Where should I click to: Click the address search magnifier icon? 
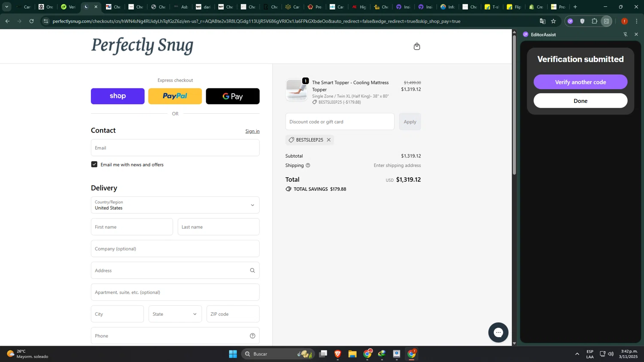tap(252, 271)
